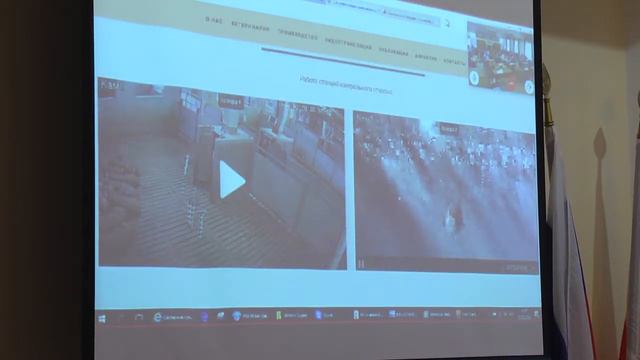Open the video conference preview thumbnail
640x360 pixels.
(500, 57)
